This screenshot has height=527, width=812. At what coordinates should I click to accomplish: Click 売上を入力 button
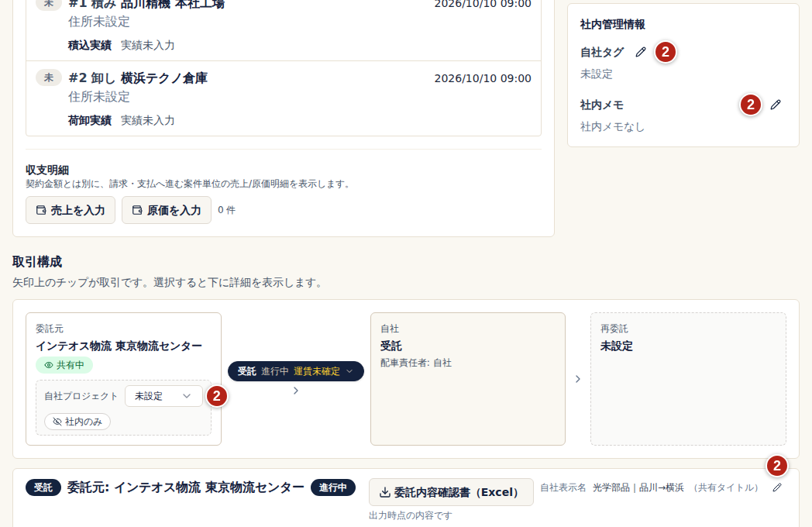[71, 210]
